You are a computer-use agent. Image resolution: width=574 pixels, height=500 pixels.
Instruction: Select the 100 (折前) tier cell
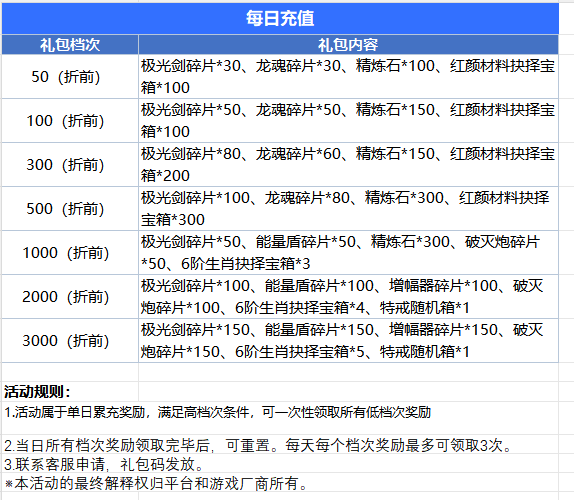70,120
